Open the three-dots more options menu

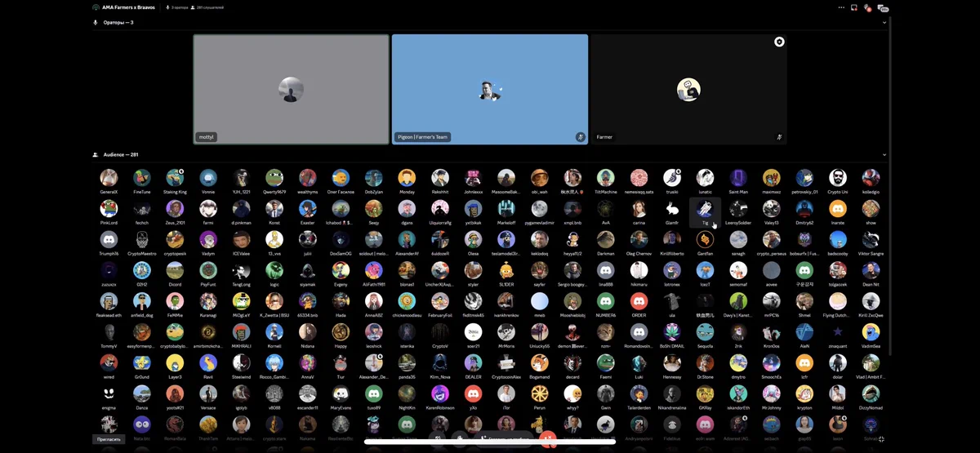point(841,7)
